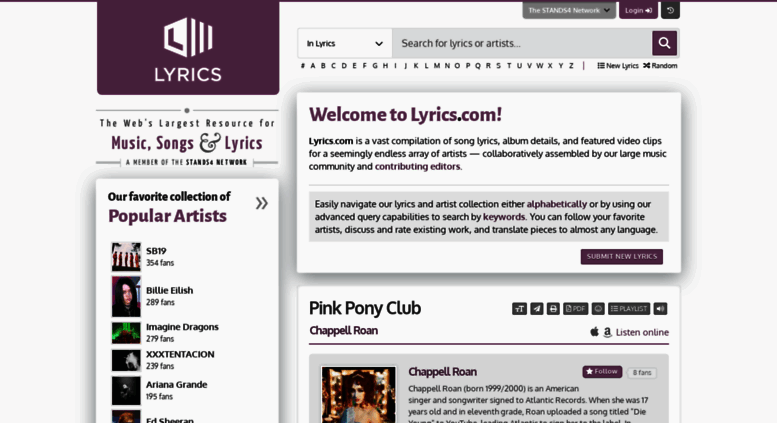Browse artists by letter X
The image size is (777, 423).
(x=550, y=65)
